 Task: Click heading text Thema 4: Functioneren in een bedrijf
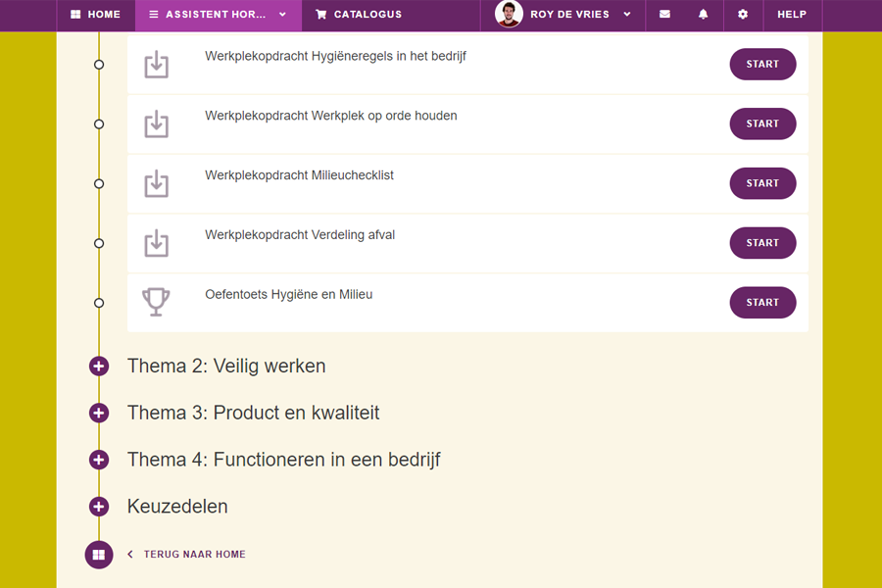click(x=283, y=460)
